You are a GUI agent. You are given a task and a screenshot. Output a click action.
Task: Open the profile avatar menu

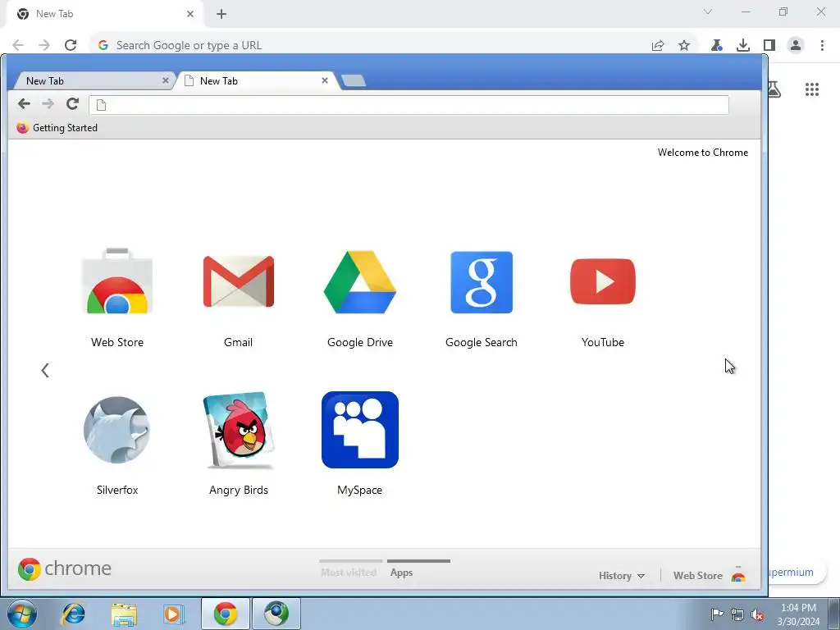point(796,46)
